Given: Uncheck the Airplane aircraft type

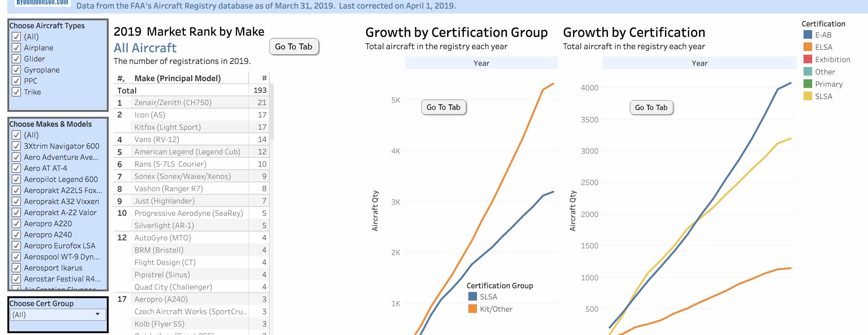Looking at the screenshot, I should pos(16,48).
